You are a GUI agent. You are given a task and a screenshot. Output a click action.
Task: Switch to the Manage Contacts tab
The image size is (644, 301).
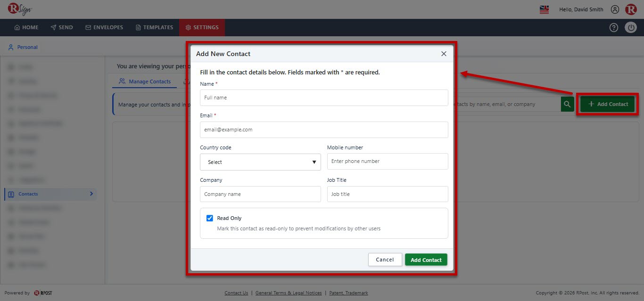145,81
